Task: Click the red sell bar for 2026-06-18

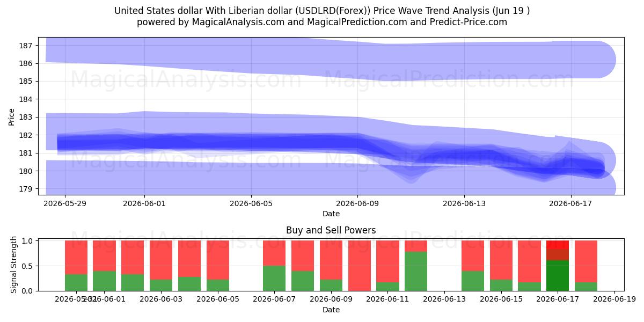Action: 586,261
